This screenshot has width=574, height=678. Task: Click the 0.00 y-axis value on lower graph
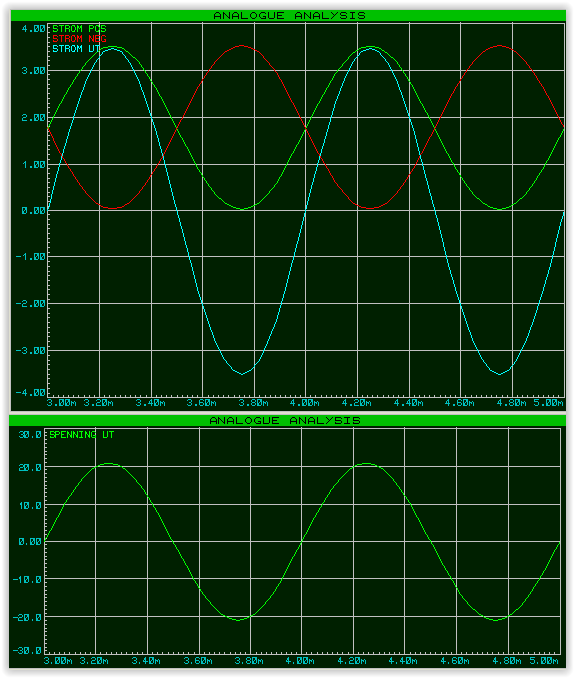(30, 542)
